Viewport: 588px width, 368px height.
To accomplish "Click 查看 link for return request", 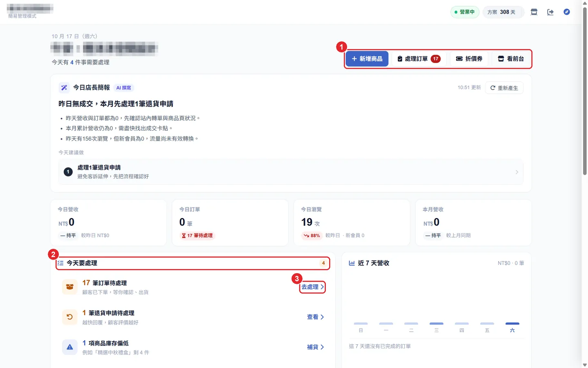I will tap(316, 317).
